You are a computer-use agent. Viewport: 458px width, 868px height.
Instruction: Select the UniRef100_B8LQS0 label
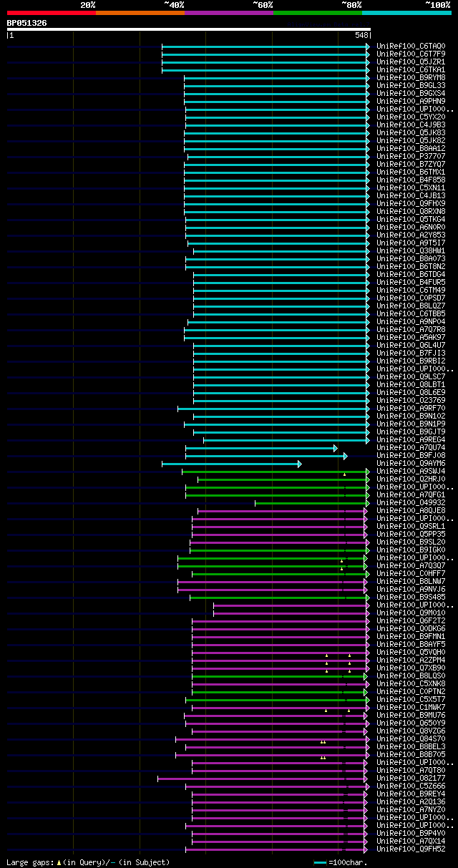(x=411, y=676)
